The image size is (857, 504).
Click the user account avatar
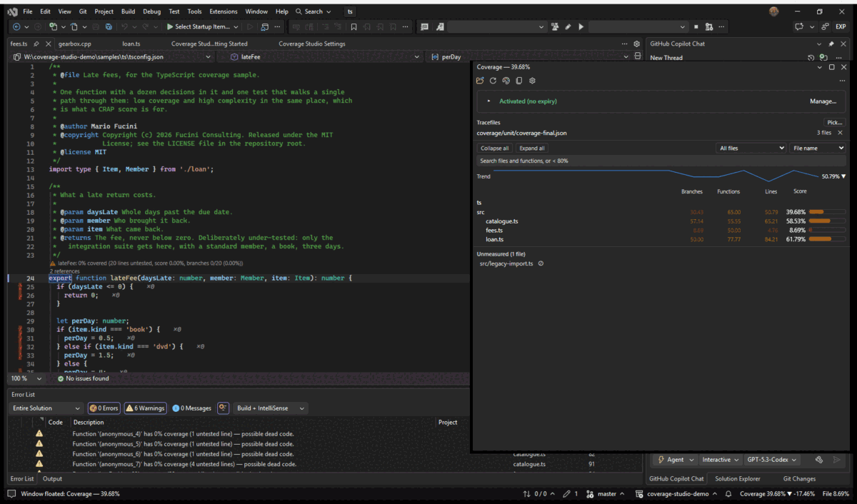[774, 11]
